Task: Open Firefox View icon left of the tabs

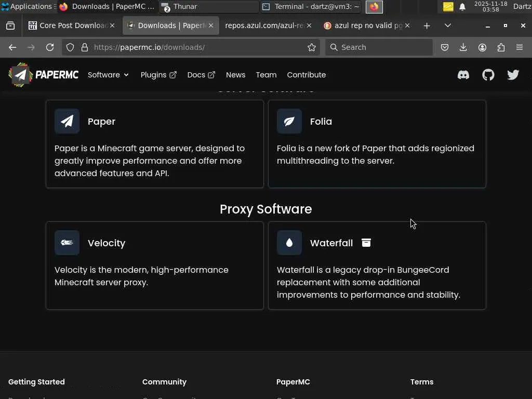Action: click(10, 25)
